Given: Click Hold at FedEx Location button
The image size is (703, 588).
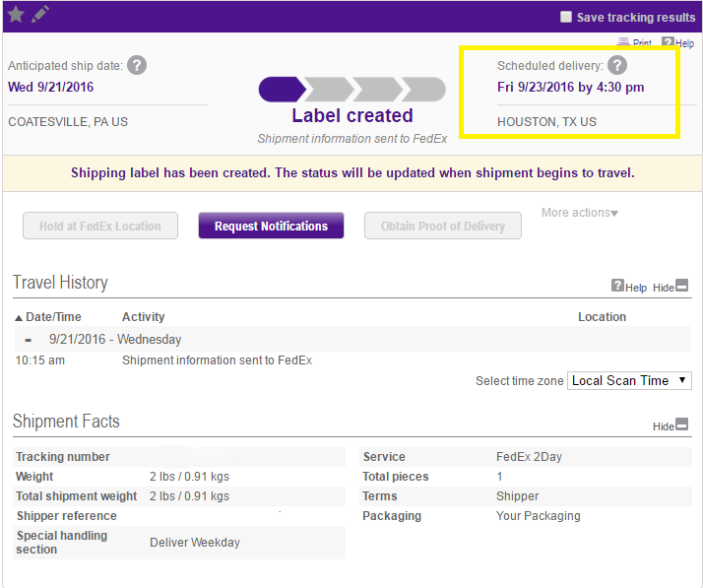Looking at the screenshot, I should click(100, 226).
